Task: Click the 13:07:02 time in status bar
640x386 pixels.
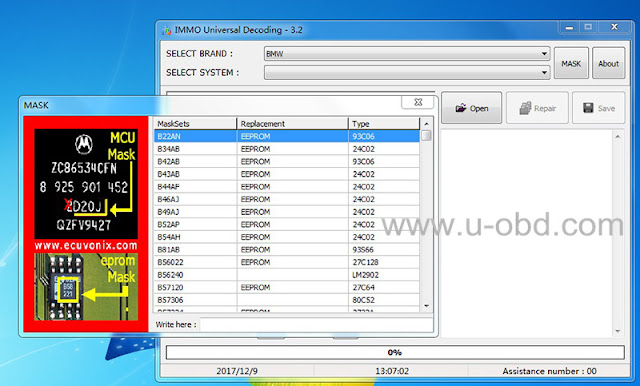Action: [x=392, y=371]
